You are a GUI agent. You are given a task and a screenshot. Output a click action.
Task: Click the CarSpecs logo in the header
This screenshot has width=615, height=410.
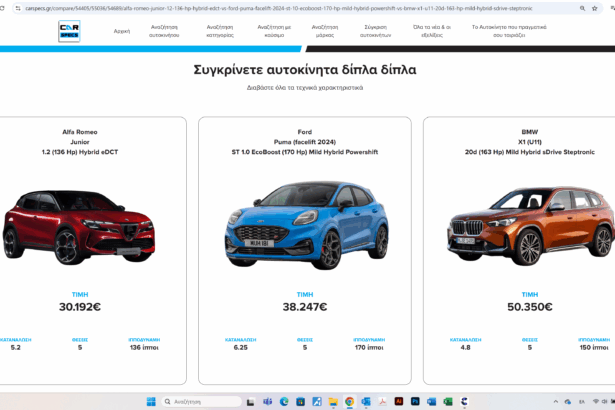69,31
